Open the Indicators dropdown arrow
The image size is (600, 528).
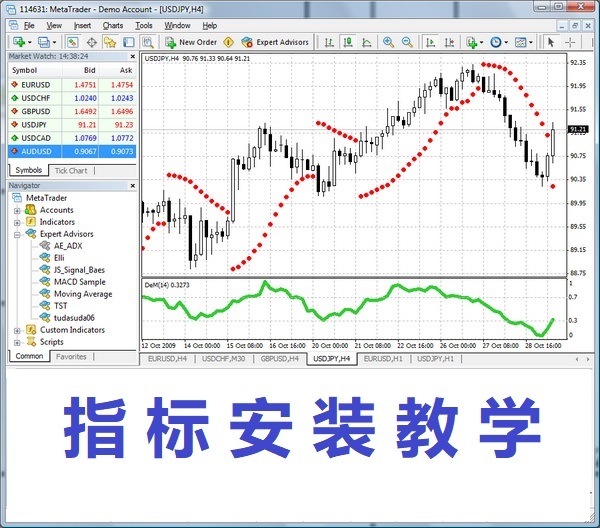481,42
